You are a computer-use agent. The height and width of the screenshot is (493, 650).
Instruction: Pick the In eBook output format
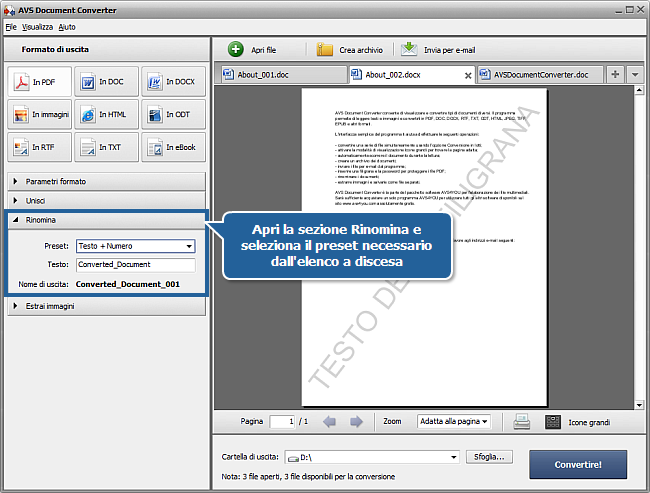click(x=173, y=147)
